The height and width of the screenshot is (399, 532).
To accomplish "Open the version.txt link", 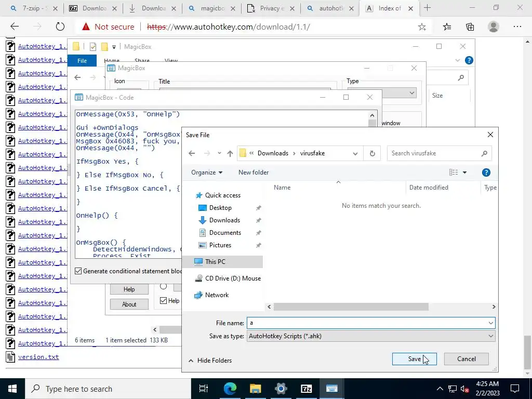I will pos(38,357).
